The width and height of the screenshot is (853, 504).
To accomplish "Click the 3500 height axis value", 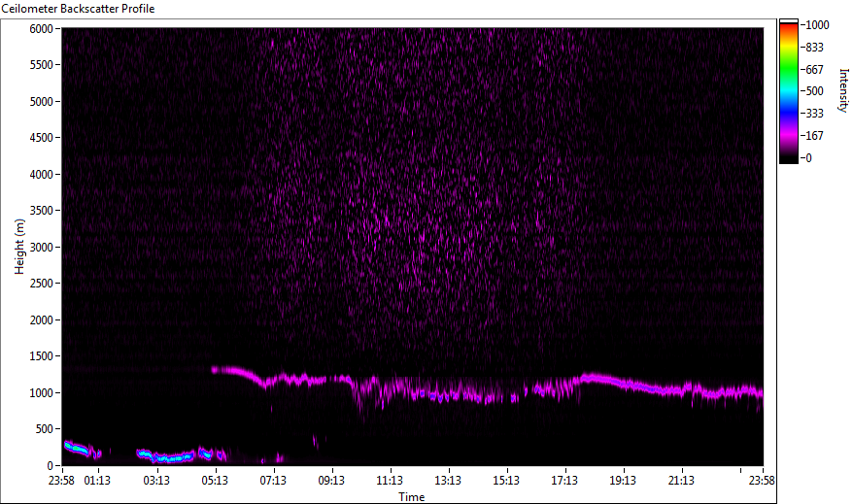I will pos(42,211).
